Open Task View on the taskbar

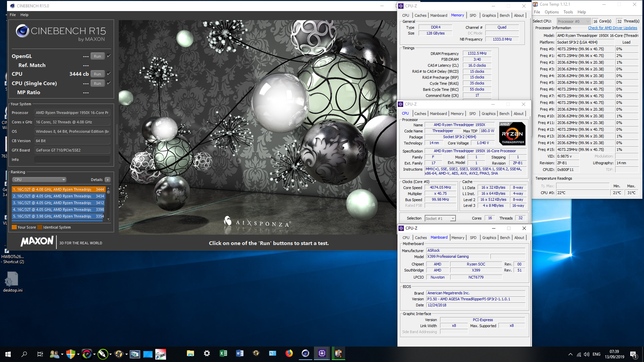[40, 354]
